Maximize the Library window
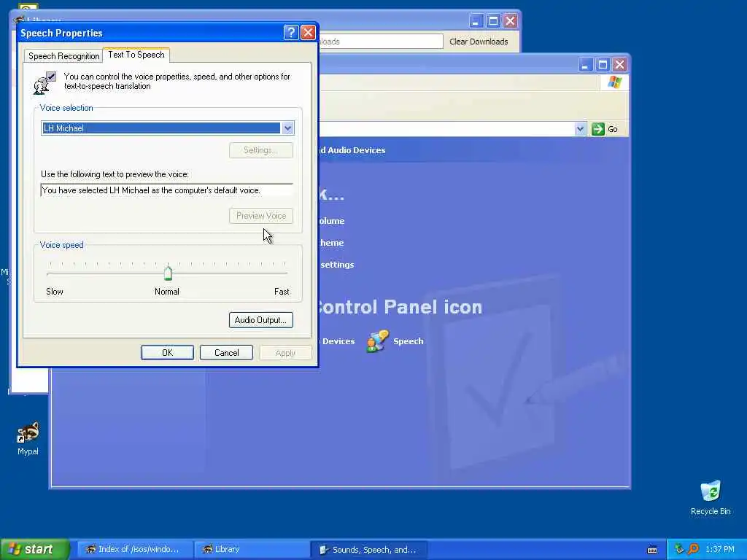The height and width of the screenshot is (560, 747). pos(493,20)
